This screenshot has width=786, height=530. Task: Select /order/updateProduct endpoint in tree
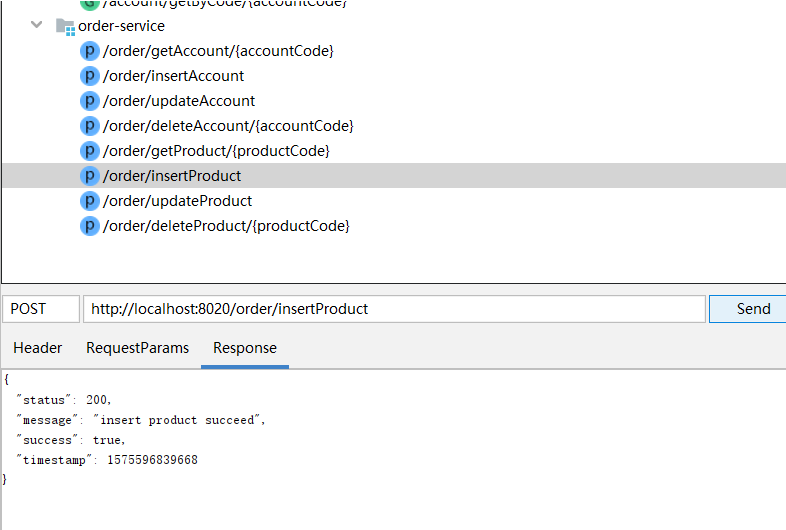click(x=177, y=201)
